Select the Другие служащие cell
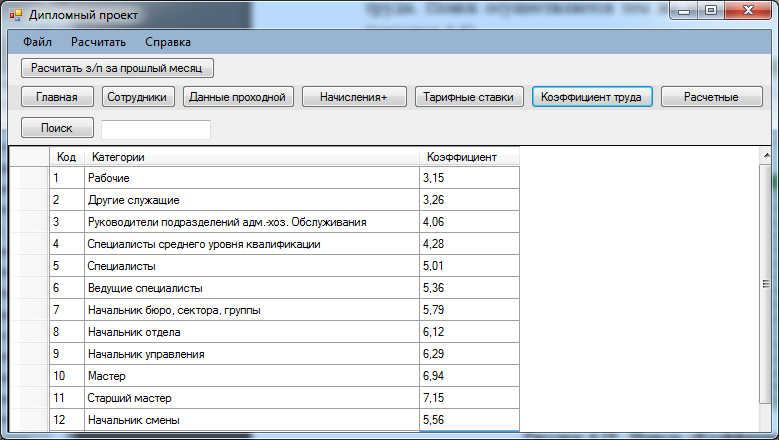The image size is (779, 440). click(252, 200)
